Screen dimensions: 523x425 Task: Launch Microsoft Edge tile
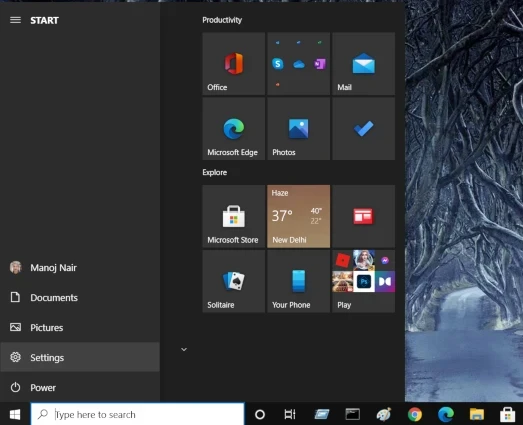(x=233, y=129)
